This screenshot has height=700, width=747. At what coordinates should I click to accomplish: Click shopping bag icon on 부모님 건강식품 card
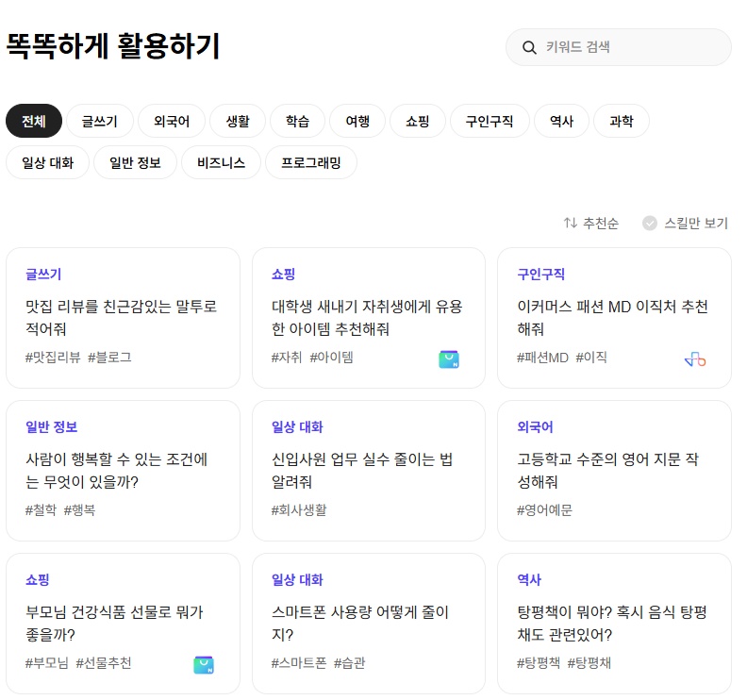click(204, 665)
